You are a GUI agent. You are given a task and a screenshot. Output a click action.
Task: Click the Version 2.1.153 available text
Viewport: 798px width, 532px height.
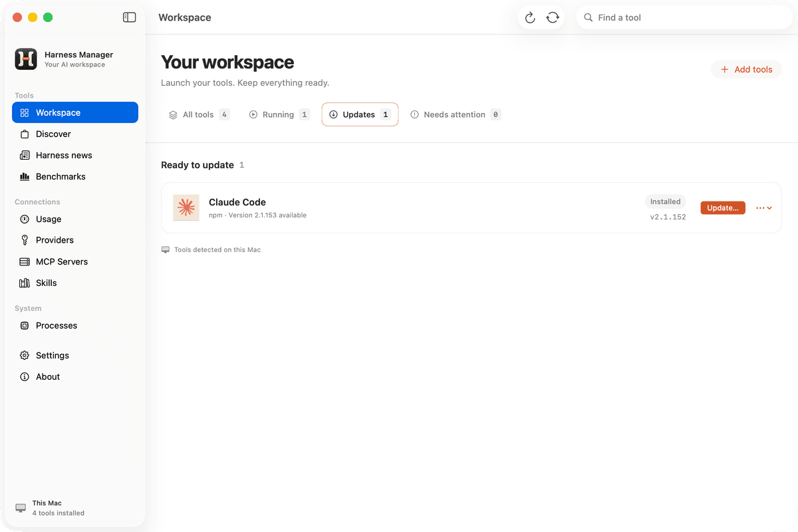coord(267,215)
